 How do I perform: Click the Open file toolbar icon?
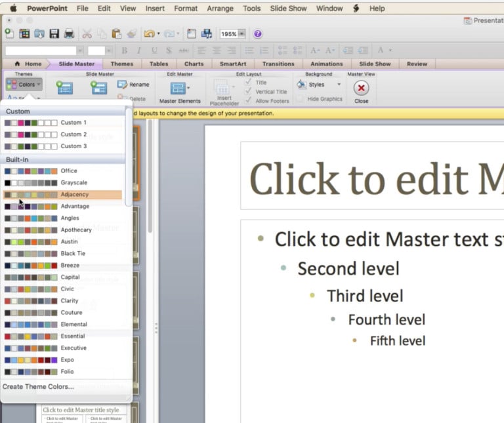(39, 33)
